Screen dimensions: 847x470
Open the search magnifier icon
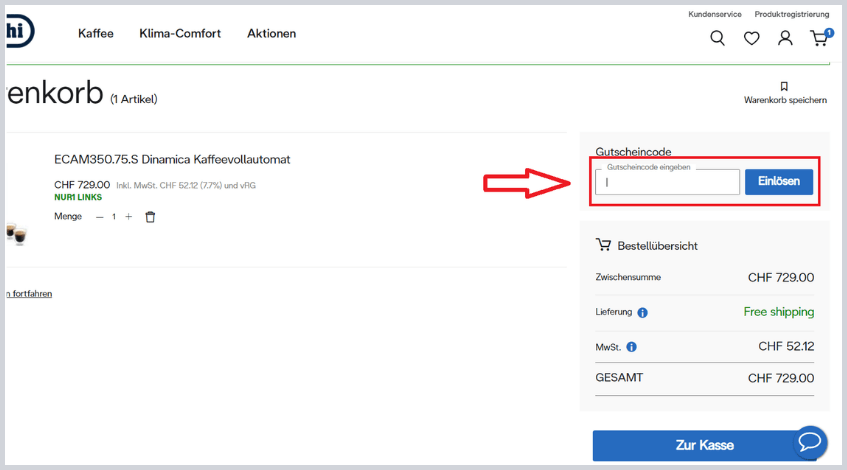[717, 38]
